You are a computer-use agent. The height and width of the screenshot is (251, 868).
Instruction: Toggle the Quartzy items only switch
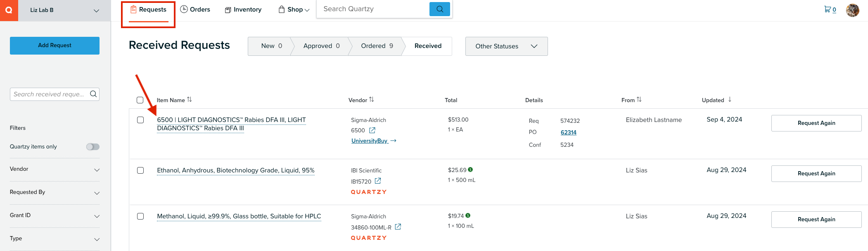coord(93,147)
